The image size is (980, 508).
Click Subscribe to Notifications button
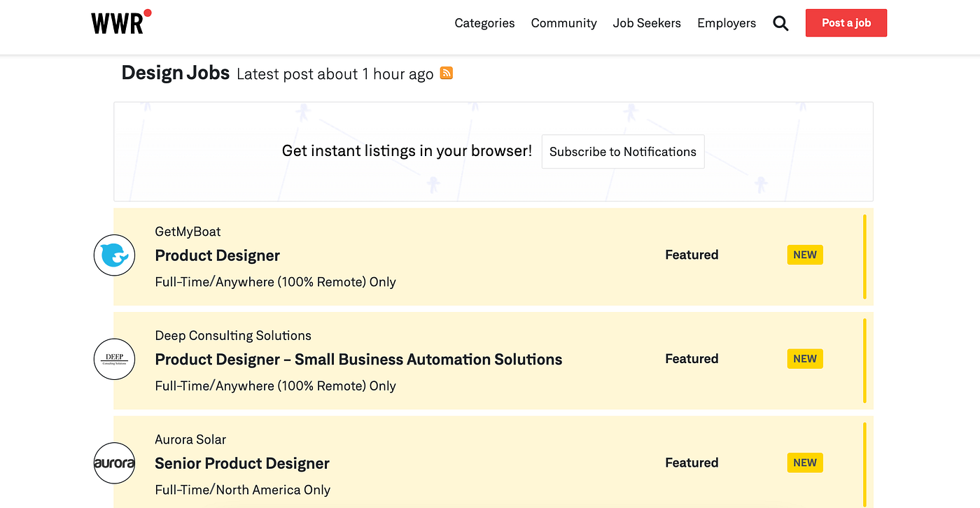click(x=622, y=152)
